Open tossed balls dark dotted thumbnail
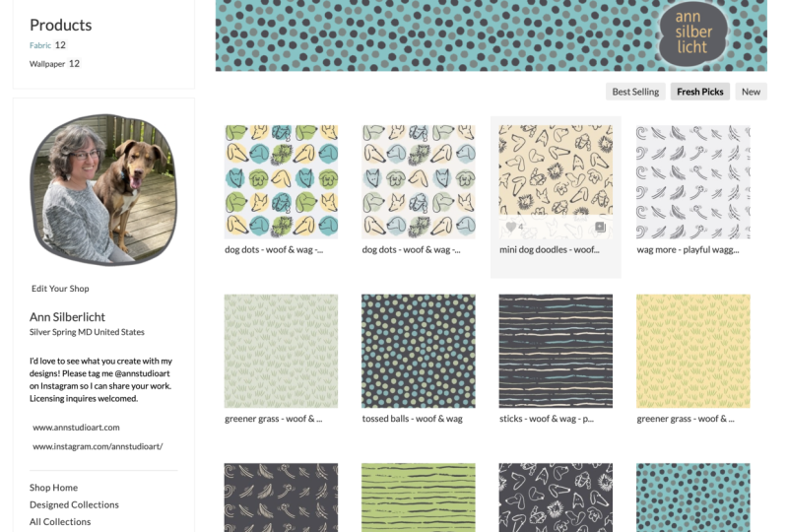This screenshot has width=787, height=532. (x=419, y=351)
